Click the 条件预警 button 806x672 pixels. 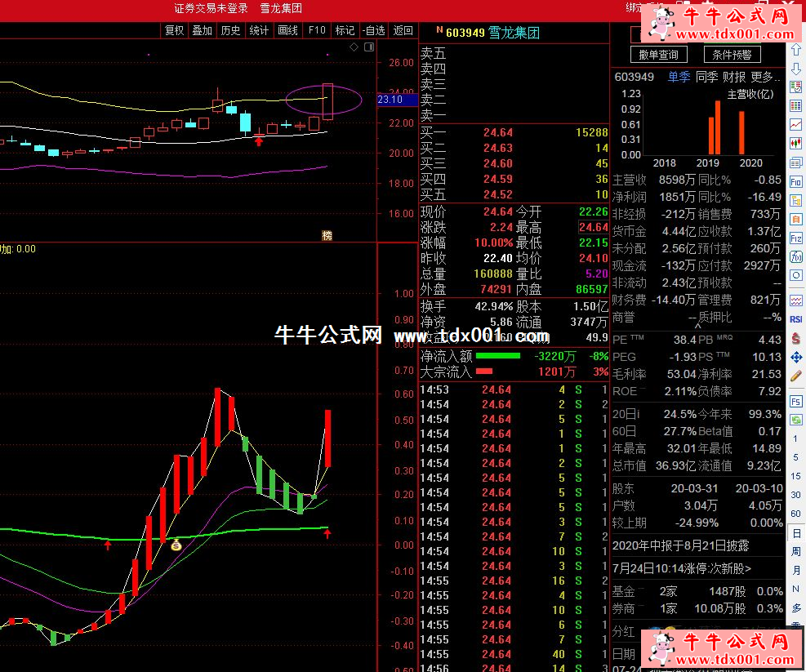click(x=732, y=55)
